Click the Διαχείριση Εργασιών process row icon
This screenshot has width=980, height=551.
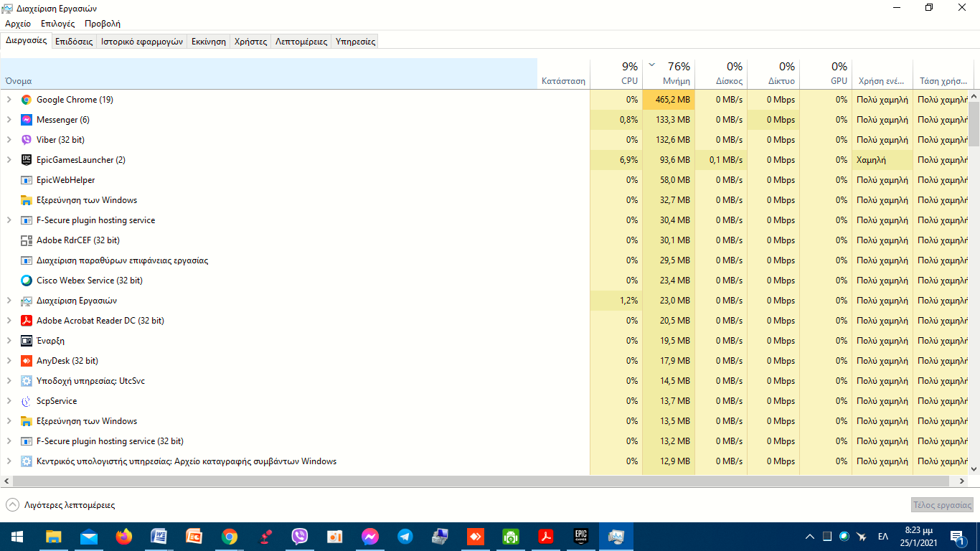coord(27,301)
